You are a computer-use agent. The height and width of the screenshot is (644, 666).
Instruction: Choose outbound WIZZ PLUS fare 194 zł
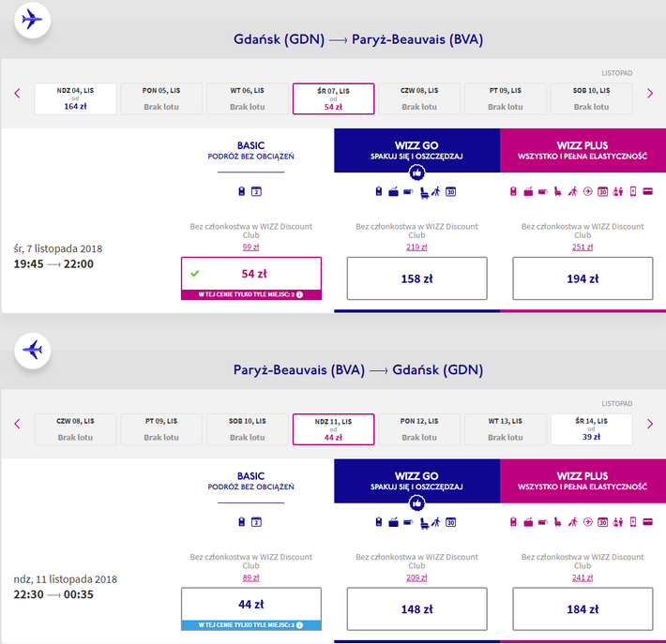[x=583, y=278]
